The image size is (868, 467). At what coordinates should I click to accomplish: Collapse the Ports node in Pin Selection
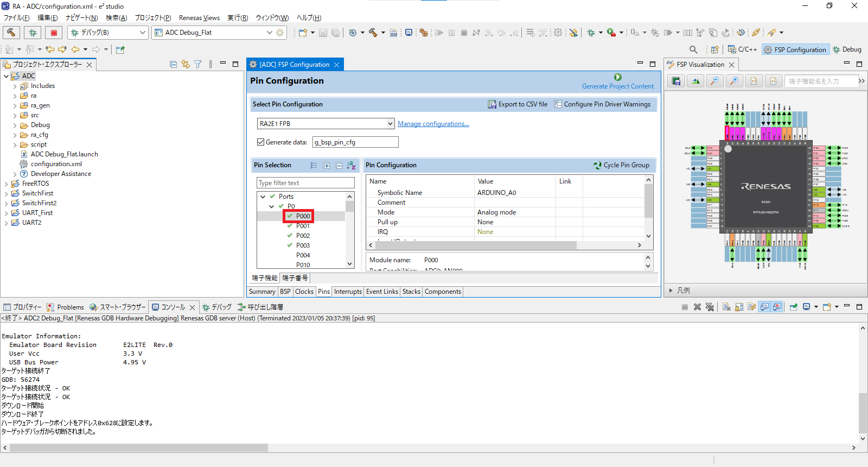263,197
